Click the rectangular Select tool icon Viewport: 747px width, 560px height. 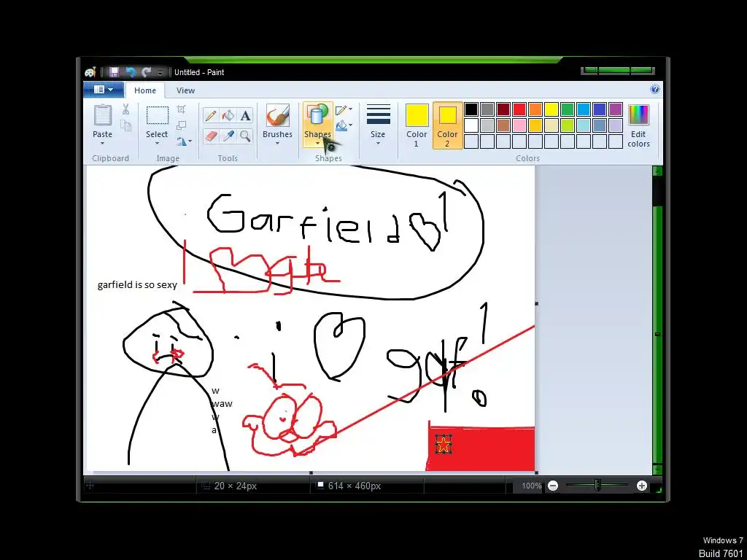click(158, 116)
